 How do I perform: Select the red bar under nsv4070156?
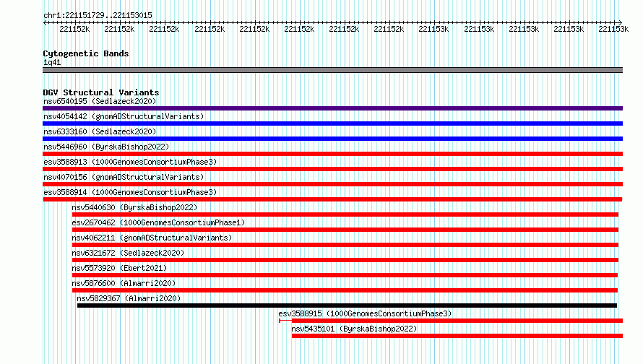pyautogui.click(x=332, y=184)
